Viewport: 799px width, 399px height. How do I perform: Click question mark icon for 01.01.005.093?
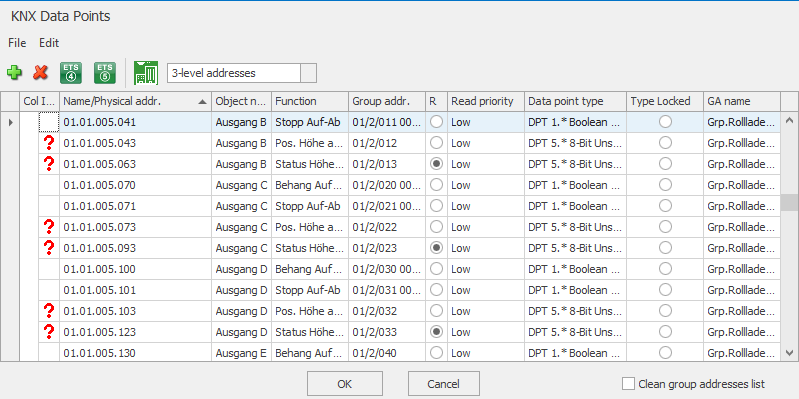(x=49, y=248)
